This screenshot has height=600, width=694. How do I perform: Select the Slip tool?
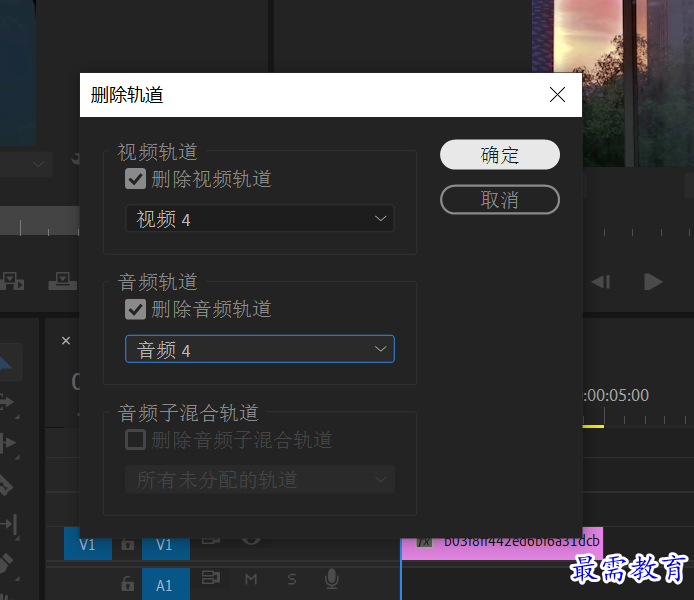pyautogui.click(x=8, y=525)
